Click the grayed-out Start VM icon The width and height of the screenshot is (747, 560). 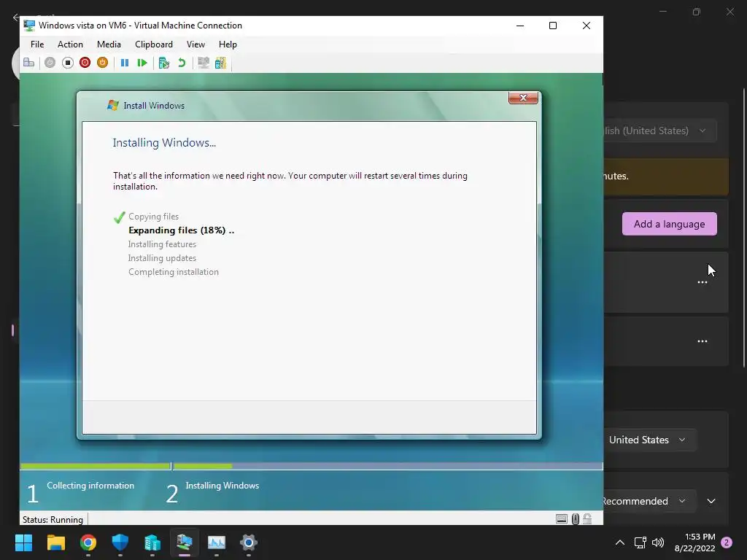coord(50,63)
